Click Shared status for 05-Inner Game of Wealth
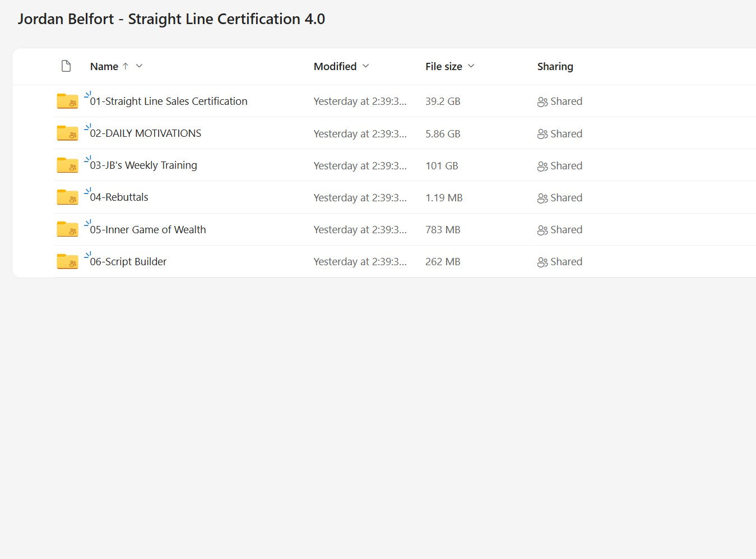Image resolution: width=756 pixels, height=559 pixels. point(566,230)
